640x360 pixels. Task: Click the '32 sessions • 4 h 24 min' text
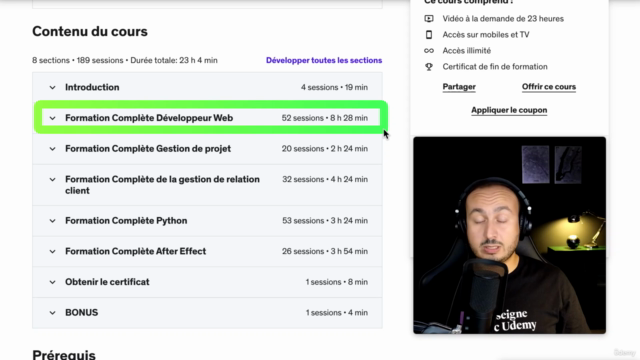tap(325, 179)
